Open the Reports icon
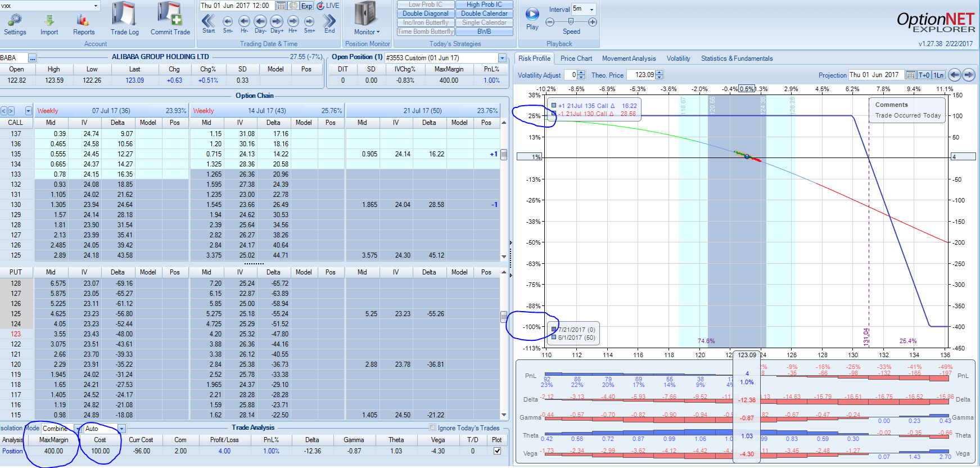Image resolution: width=980 pixels, height=468 pixels. coord(83,20)
